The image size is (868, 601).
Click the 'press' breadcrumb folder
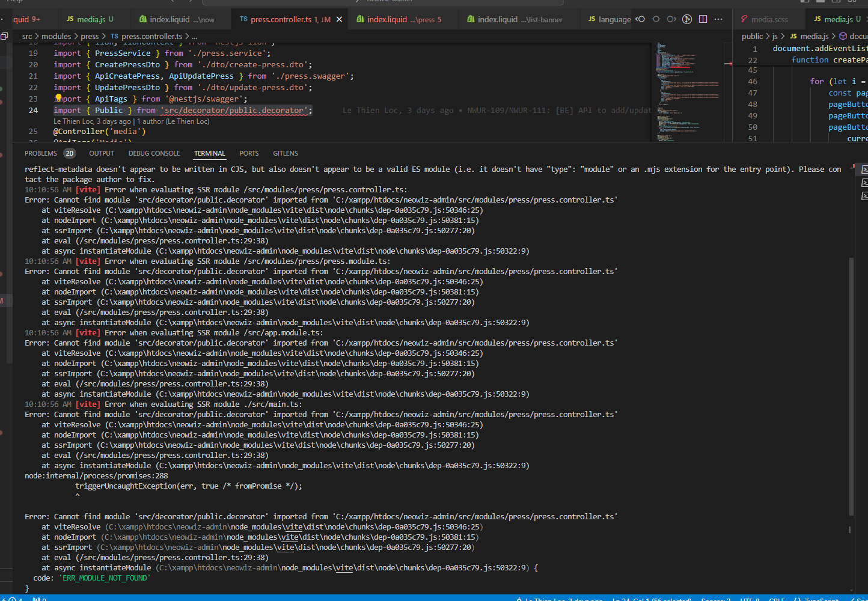pos(90,36)
